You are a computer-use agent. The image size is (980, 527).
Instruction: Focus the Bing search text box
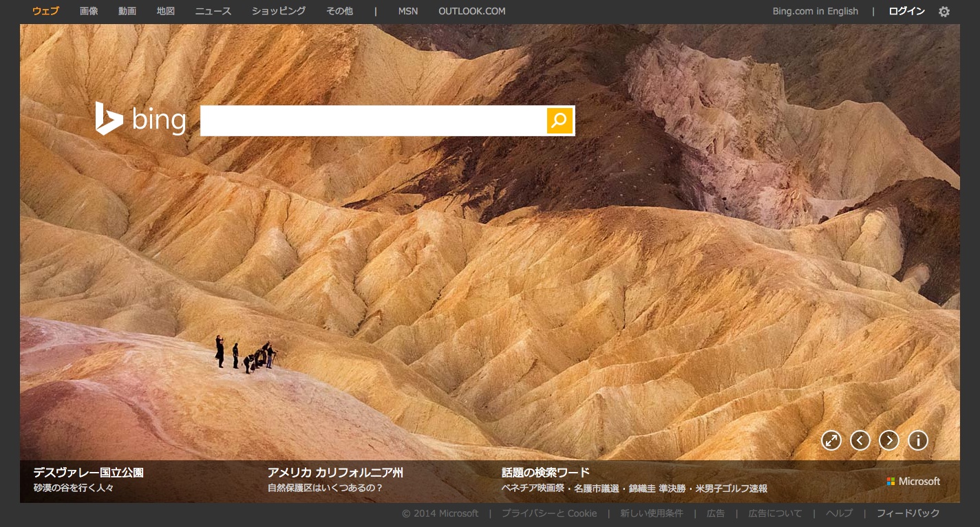[373, 120]
